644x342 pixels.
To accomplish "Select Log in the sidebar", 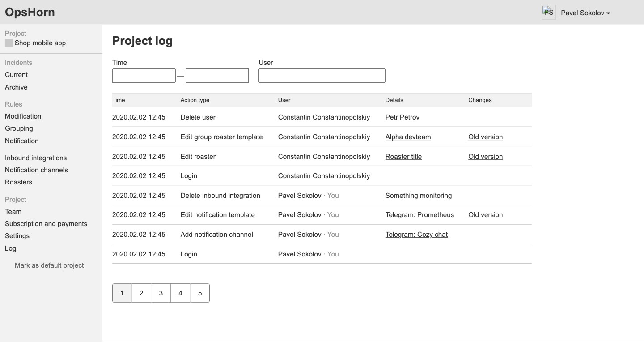I will coord(10,248).
